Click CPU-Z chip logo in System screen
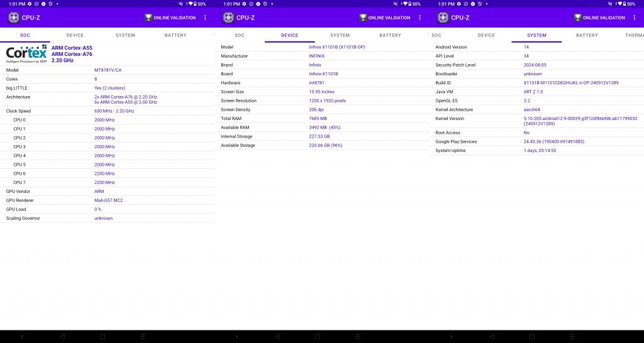644x343 pixels. (443, 18)
